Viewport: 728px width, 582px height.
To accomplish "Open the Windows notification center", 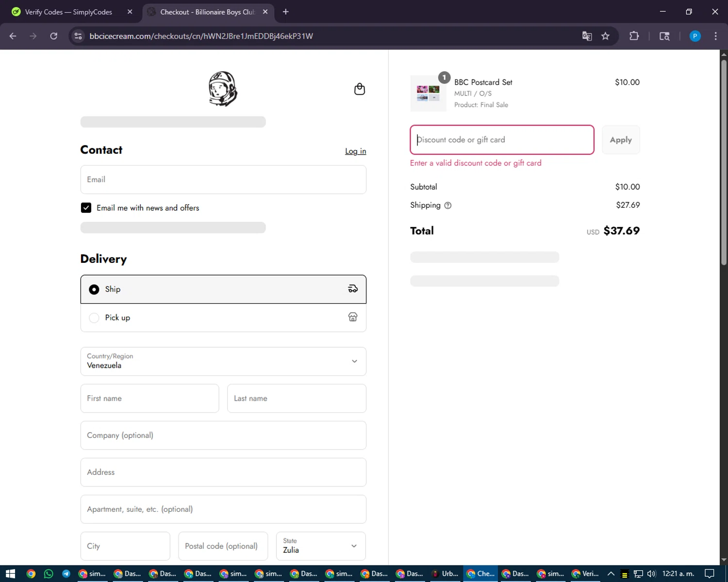I will [710, 574].
